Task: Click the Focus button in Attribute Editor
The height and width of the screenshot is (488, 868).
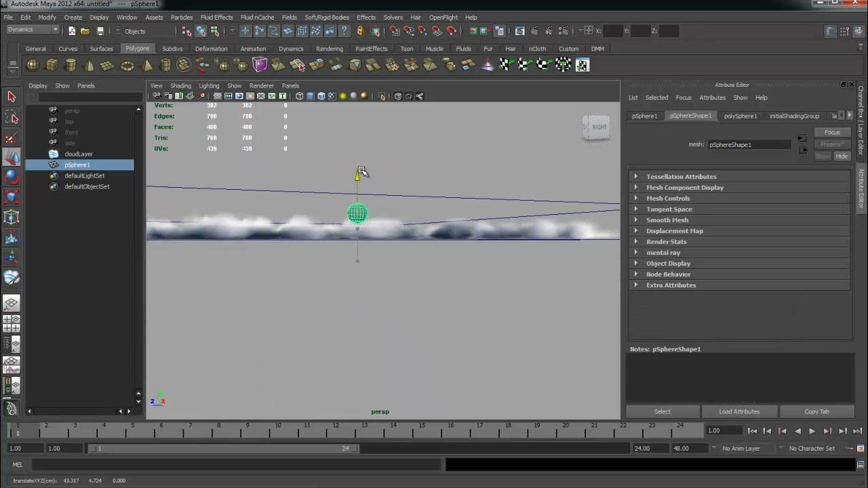Action: point(832,132)
